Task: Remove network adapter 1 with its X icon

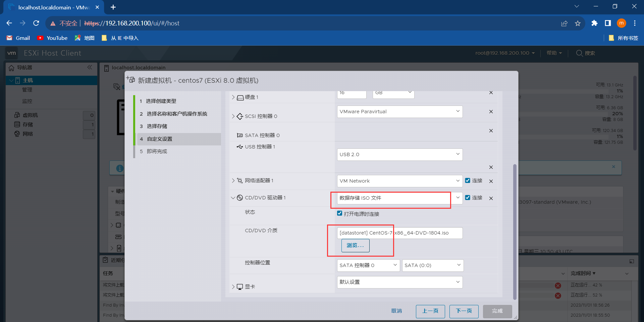Action: (x=491, y=181)
